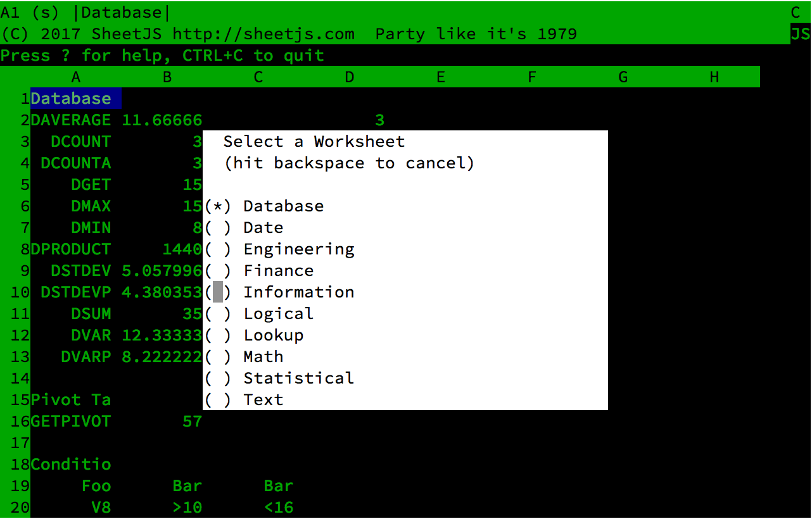
Task: Click the value 5.057996
Action: pos(162,271)
